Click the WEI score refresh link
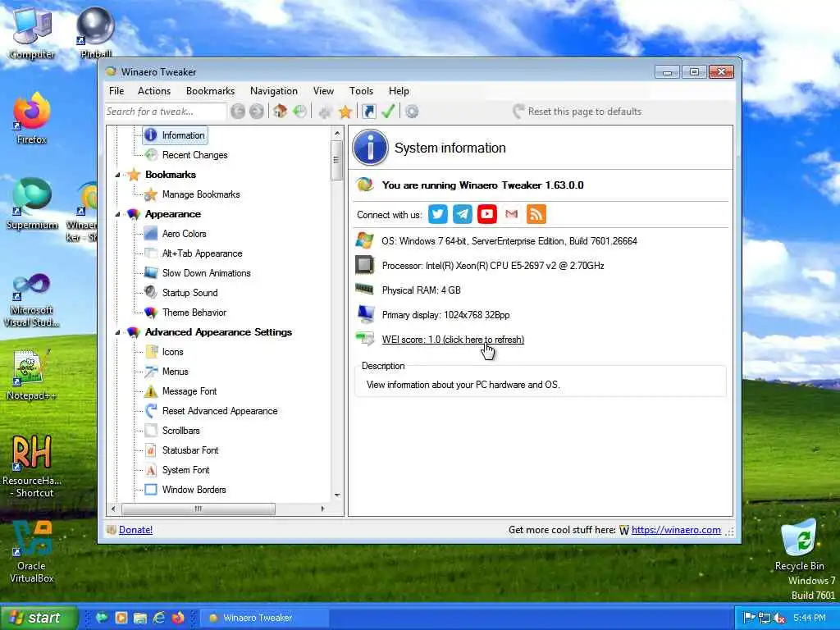This screenshot has height=630, width=840. (453, 340)
